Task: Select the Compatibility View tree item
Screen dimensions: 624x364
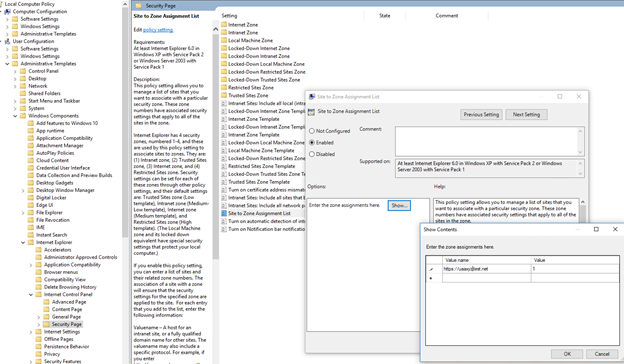Action: point(64,280)
